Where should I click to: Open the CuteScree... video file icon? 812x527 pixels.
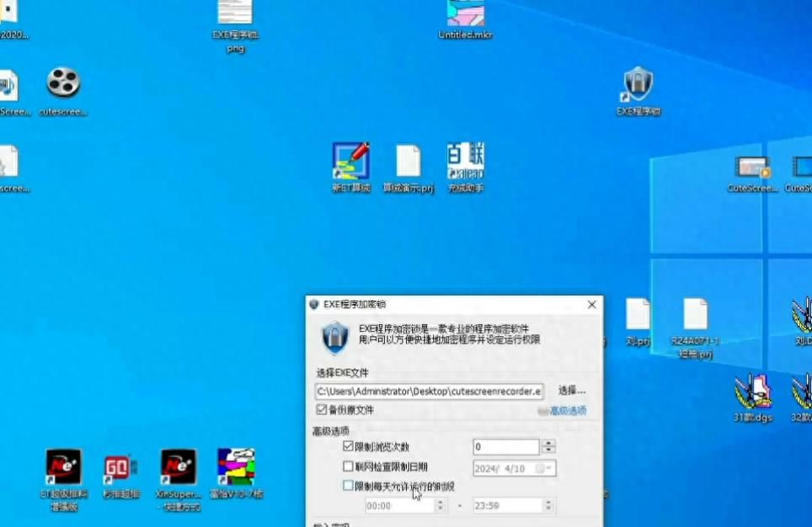(752, 168)
